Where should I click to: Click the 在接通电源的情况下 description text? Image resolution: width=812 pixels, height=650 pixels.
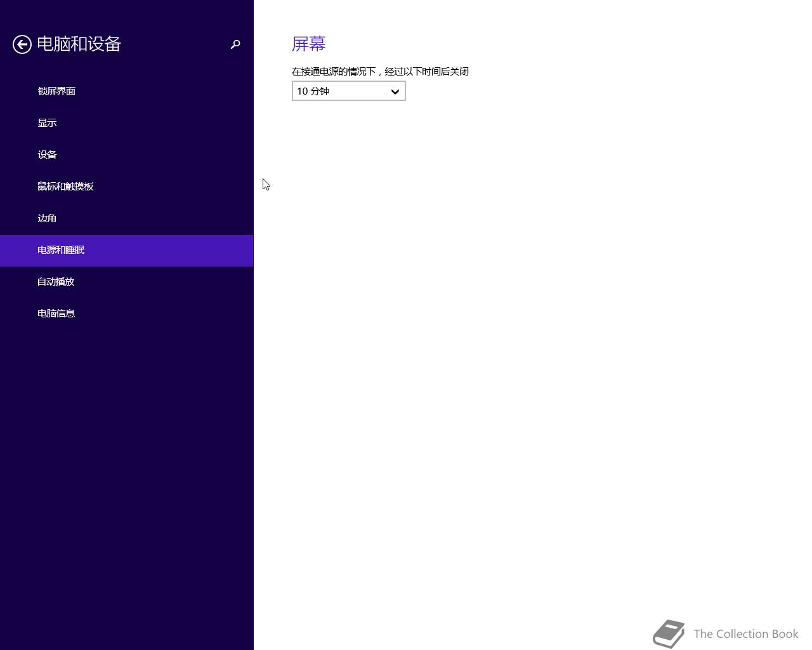point(381,72)
